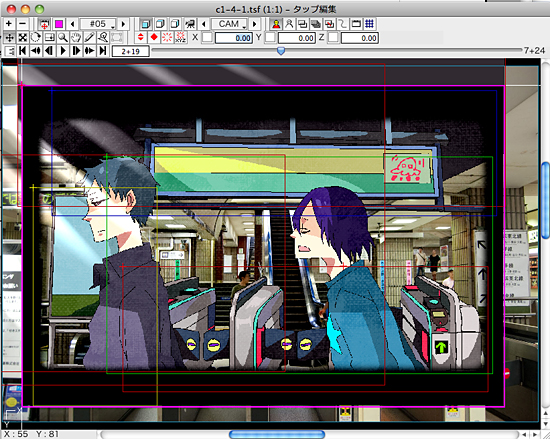The image size is (550, 439).
Task: Click the frame window icon
Action: [356, 24]
